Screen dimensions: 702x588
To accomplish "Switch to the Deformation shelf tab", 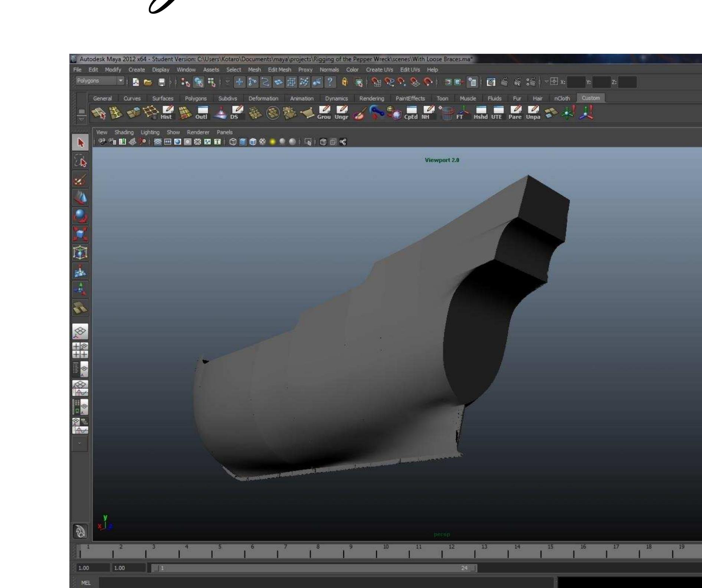I will 263,98.
